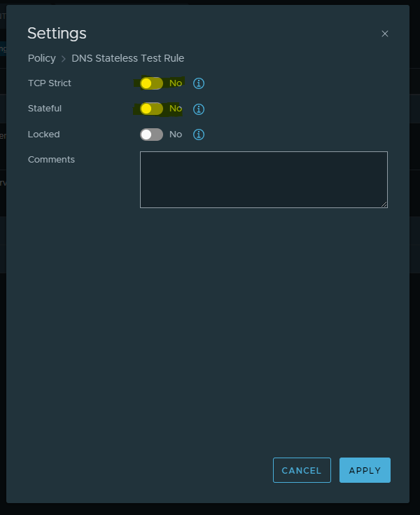Focus the Comments text area
Viewport: 420px width, 515px height.
(x=264, y=179)
